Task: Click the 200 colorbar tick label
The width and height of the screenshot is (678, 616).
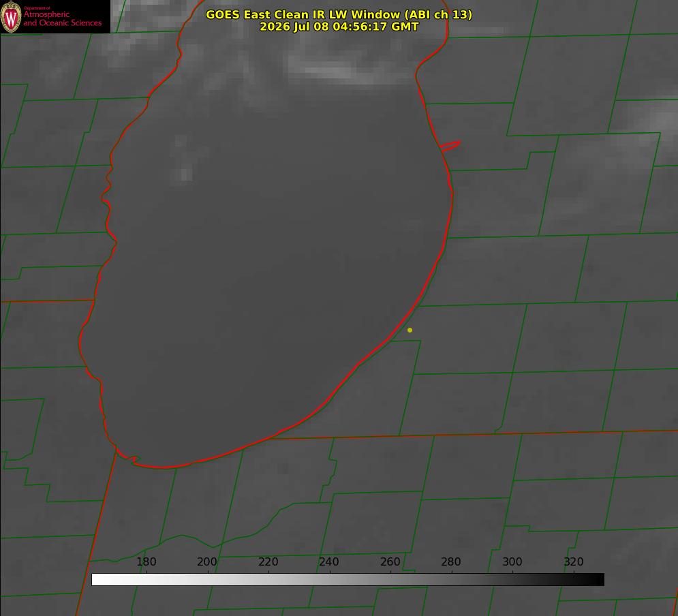Action: point(207,561)
